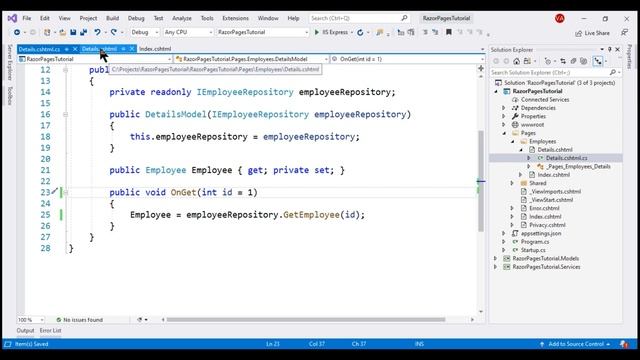Open the Debug configuration dropdown
This screenshot has width=640, height=360.
144,32
